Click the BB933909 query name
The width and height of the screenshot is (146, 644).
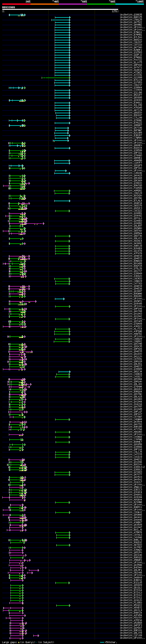[x=8, y=8]
